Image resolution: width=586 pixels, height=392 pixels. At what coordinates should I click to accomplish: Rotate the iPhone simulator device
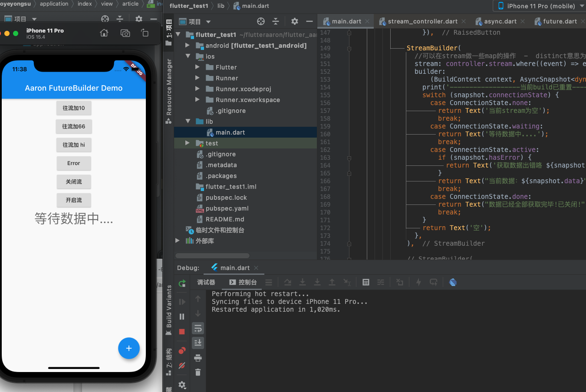145,33
